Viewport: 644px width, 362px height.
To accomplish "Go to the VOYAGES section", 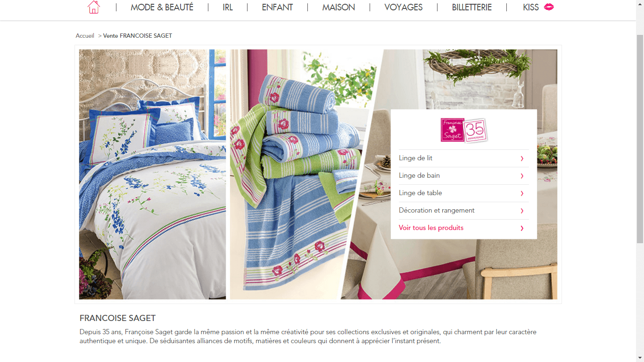I will coord(404,7).
